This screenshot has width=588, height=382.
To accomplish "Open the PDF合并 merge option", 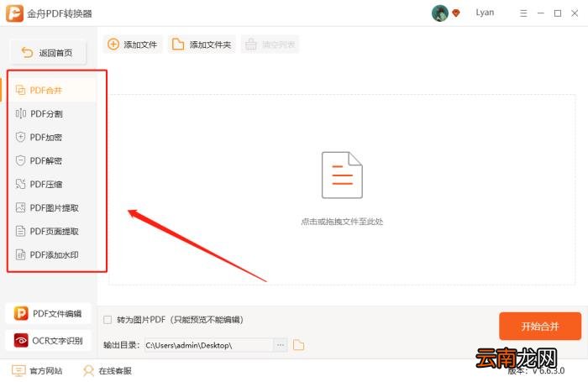I will (x=52, y=90).
